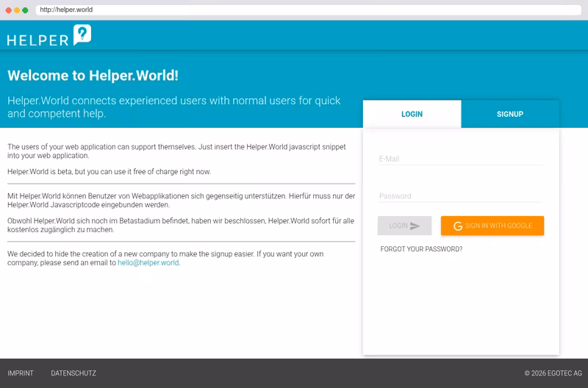588x388 pixels.
Task: Click the 'Obwohl Helper.World sich noch' paragraph
Action: tap(181, 225)
